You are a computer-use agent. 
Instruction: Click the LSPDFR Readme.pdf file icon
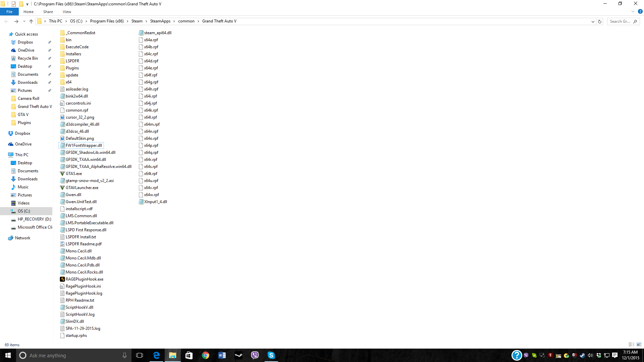coord(62,244)
